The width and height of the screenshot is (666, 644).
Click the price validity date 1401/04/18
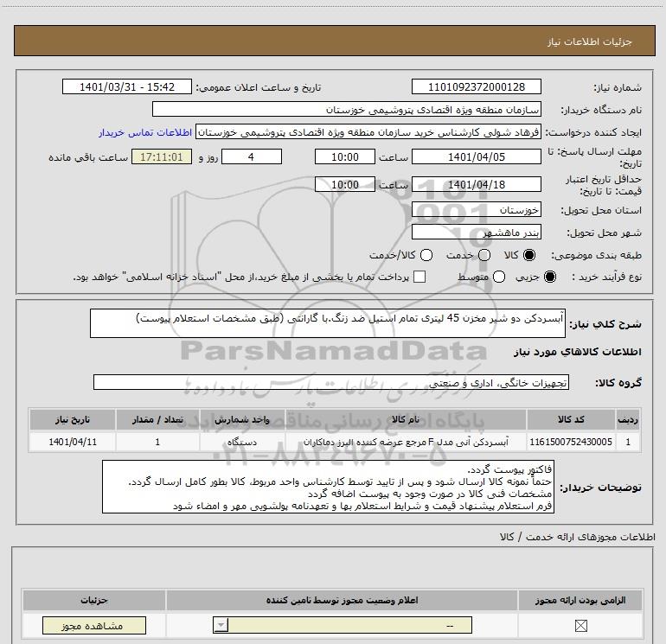point(476,185)
